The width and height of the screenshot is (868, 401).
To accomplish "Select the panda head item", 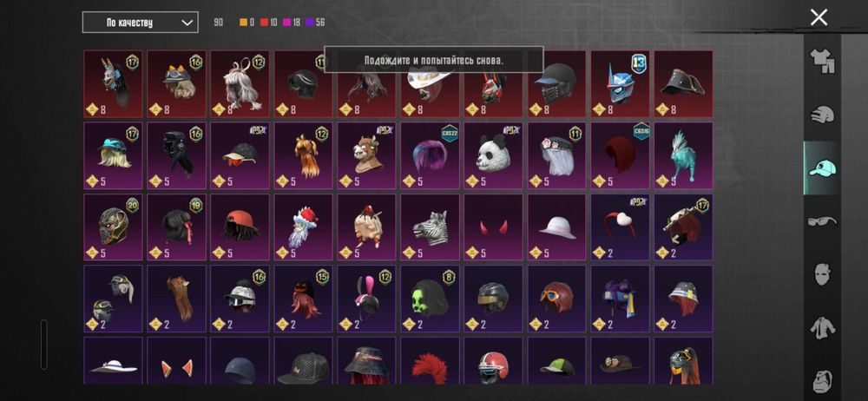I will (493, 155).
